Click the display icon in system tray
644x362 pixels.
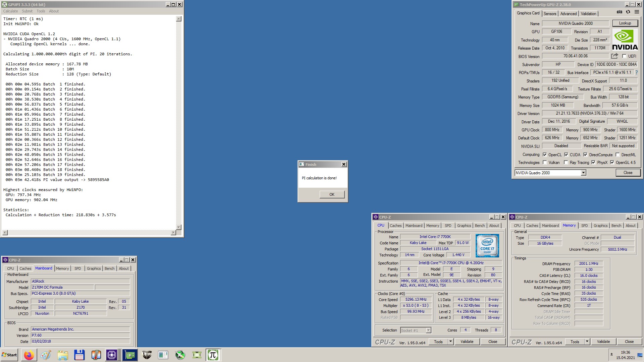pyautogui.click(x=640, y=355)
